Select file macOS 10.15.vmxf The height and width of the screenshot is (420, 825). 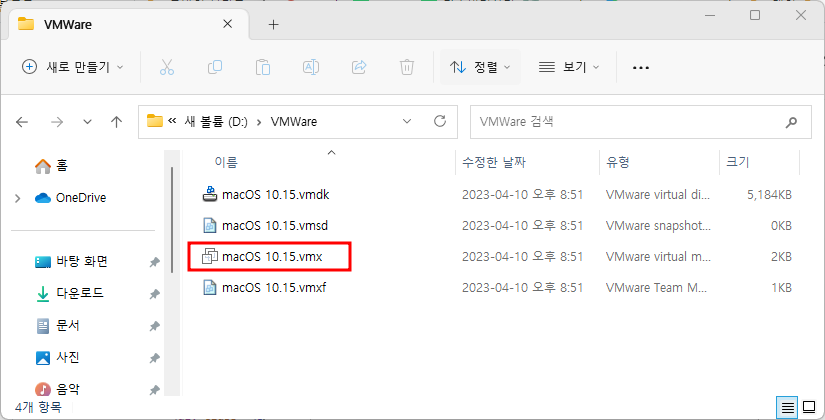pyautogui.click(x=274, y=288)
